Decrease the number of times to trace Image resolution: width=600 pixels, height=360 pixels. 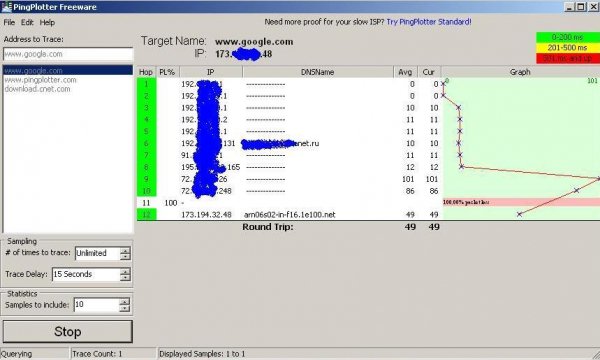pos(125,257)
